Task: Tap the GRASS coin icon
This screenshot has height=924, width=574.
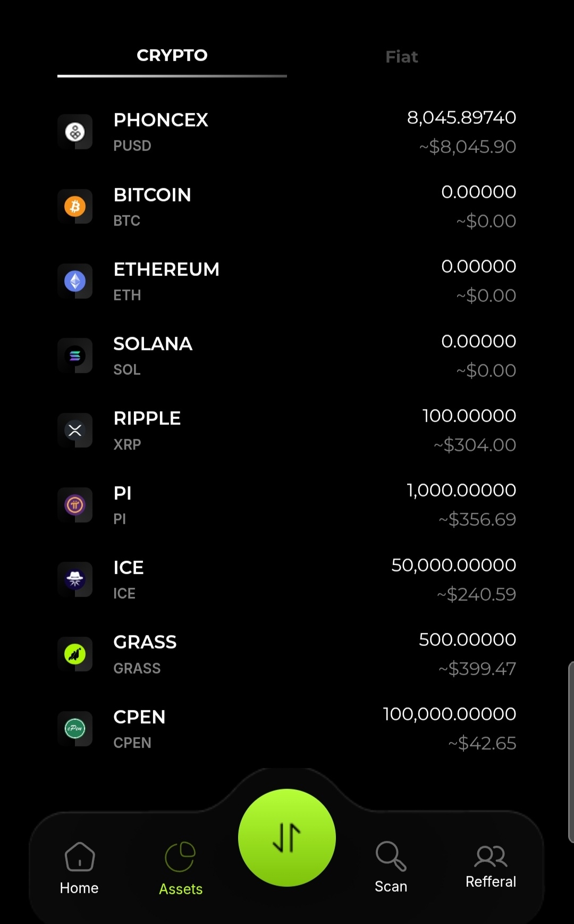Action: click(x=75, y=654)
